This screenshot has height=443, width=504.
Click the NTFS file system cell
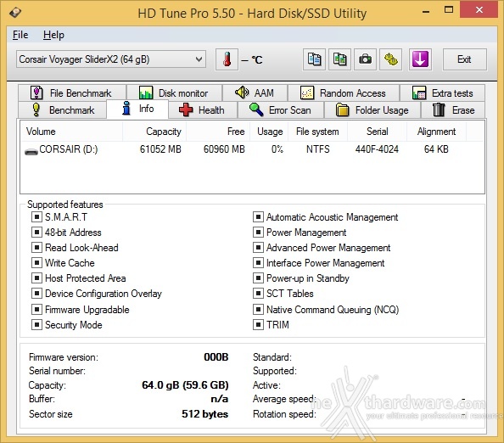coord(318,149)
